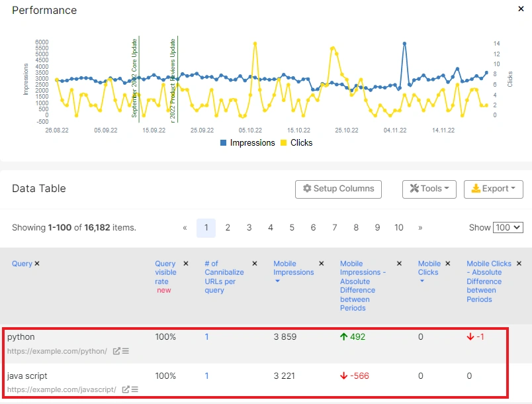
Task: Click the Cannibalize URLs count for python
Action: pyautogui.click(x=206, y=336)
